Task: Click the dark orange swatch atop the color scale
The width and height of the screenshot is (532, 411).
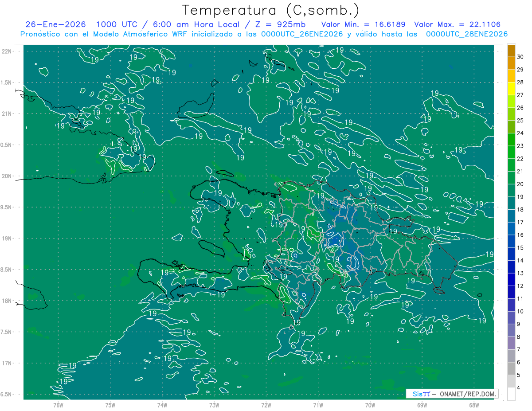Action: tap(512, 51)
